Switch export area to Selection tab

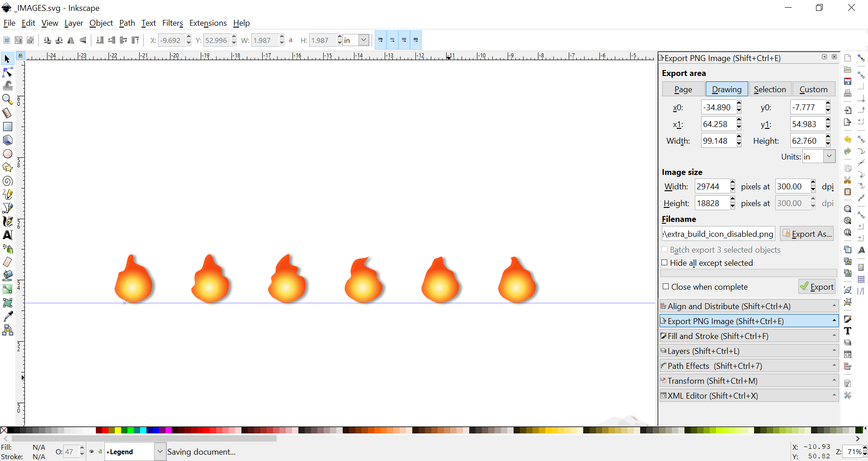(x=770, y=89)
